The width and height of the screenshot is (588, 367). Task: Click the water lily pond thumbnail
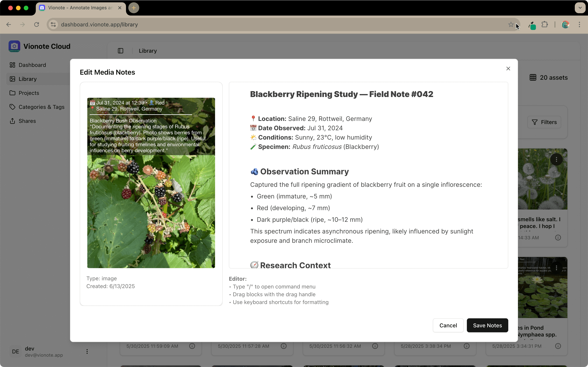click(x=543, y=287)
